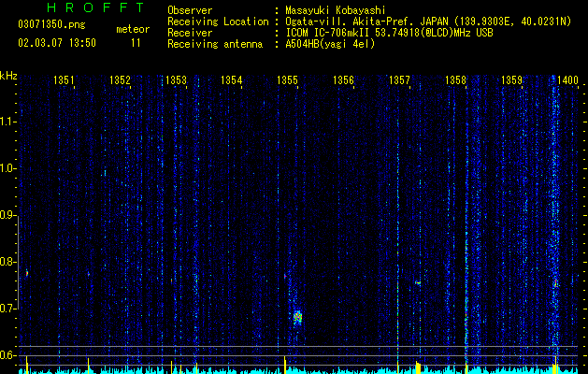Click the 0.7 kHz axis label
Screen dimensions: 588x374
[7, 309]
